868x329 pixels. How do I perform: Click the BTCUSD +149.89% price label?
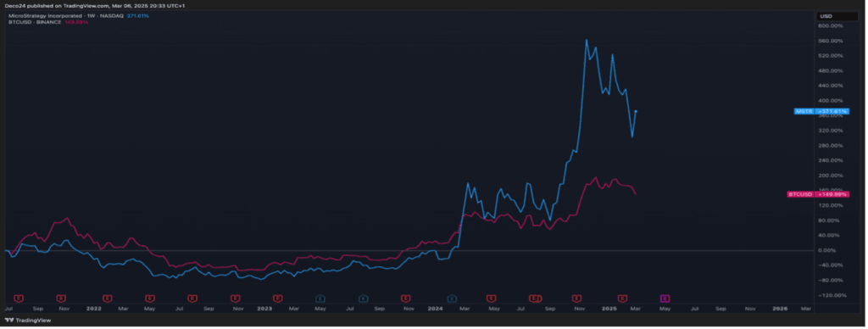pos(818,194)
